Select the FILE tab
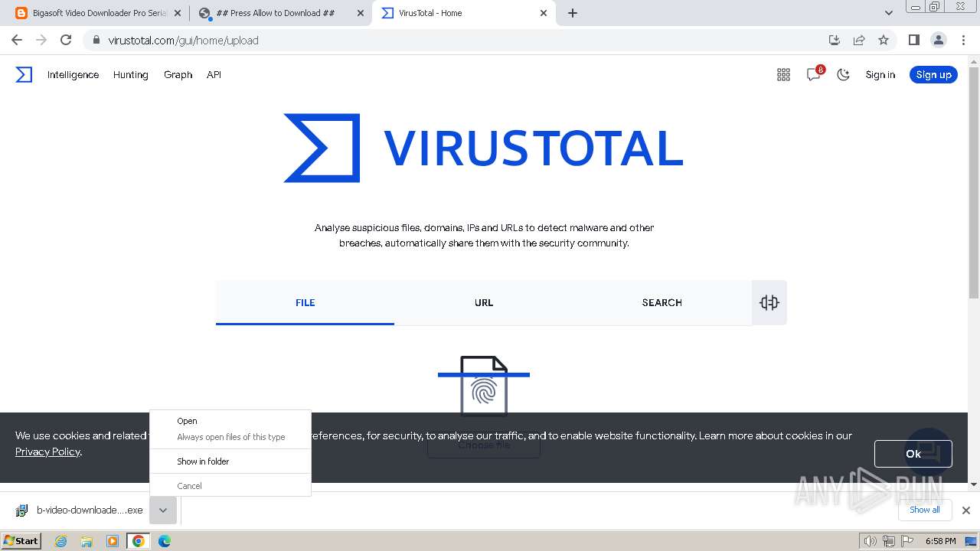980x551 pixels. pyautogui.click(x=305, y=302)
